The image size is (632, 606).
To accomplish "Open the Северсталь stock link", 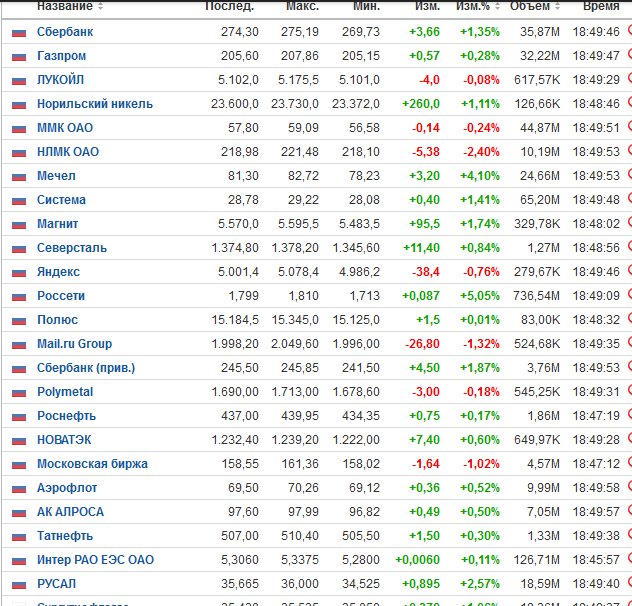I will 72,248.
